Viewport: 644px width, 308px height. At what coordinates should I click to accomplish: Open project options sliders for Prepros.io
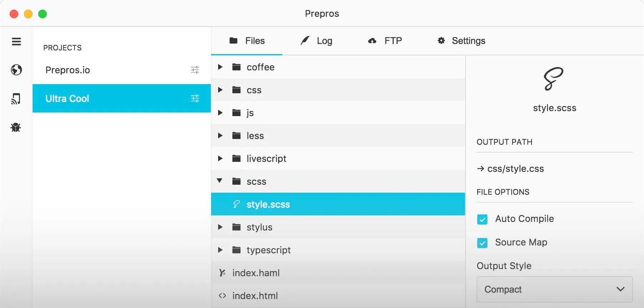point(195,70)
